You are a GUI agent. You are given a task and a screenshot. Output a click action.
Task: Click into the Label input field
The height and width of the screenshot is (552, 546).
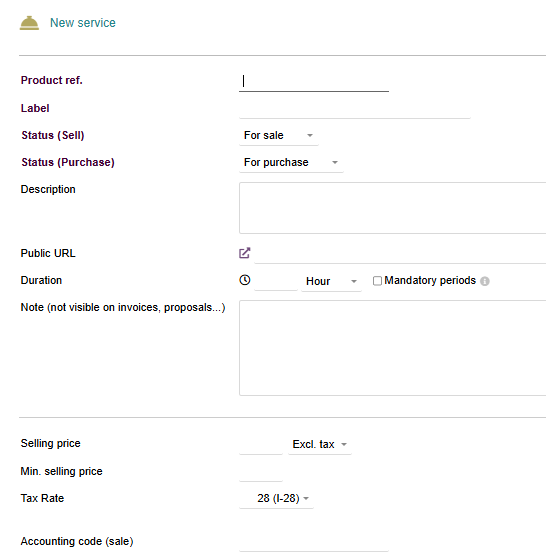coord(355,109)
